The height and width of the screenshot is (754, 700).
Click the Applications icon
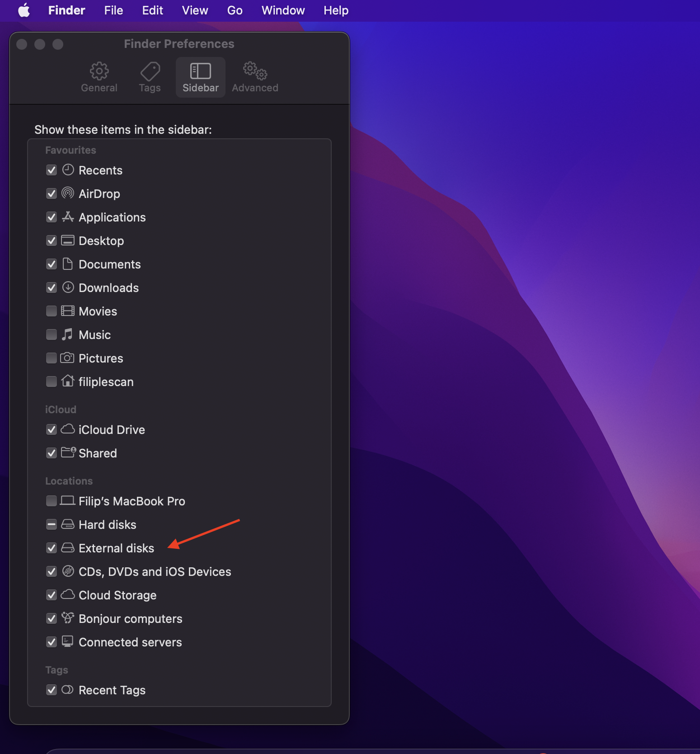coord(68,217)
